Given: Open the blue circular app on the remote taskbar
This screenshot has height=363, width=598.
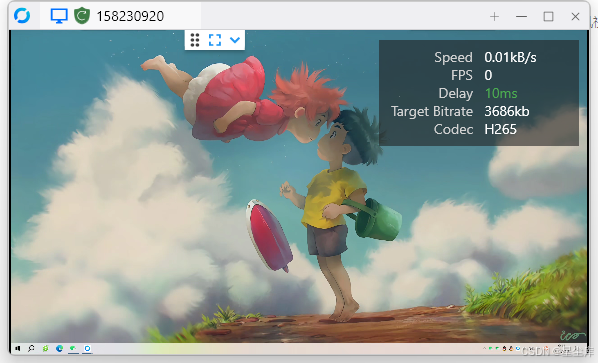Looking at the screenshot, I should pyautogui.click(x=87, y=349).
